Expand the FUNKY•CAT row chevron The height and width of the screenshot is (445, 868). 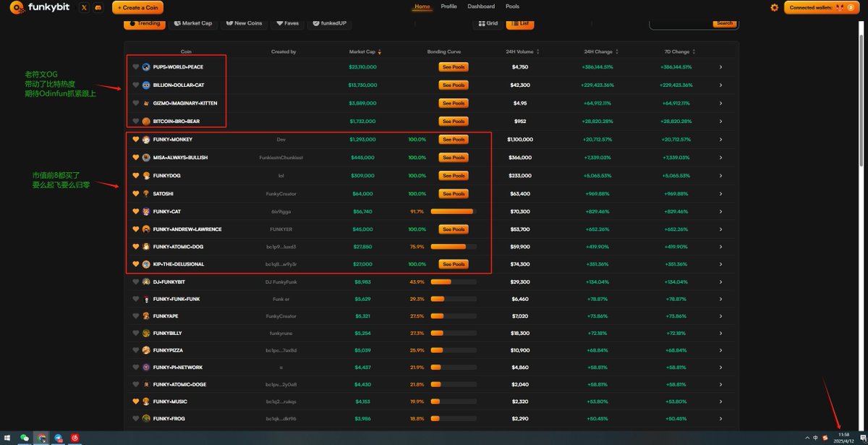[x=721, y=211]
